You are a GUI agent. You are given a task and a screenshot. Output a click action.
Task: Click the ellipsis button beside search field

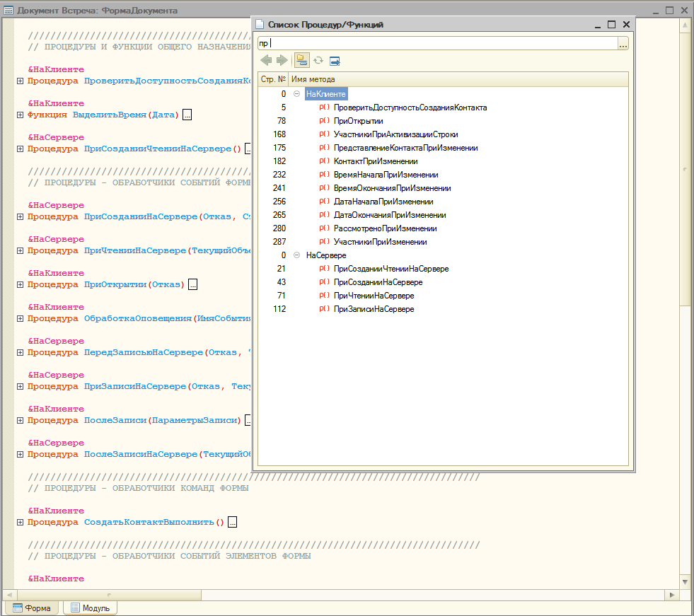pyautogui.click(x=623, y=44)
